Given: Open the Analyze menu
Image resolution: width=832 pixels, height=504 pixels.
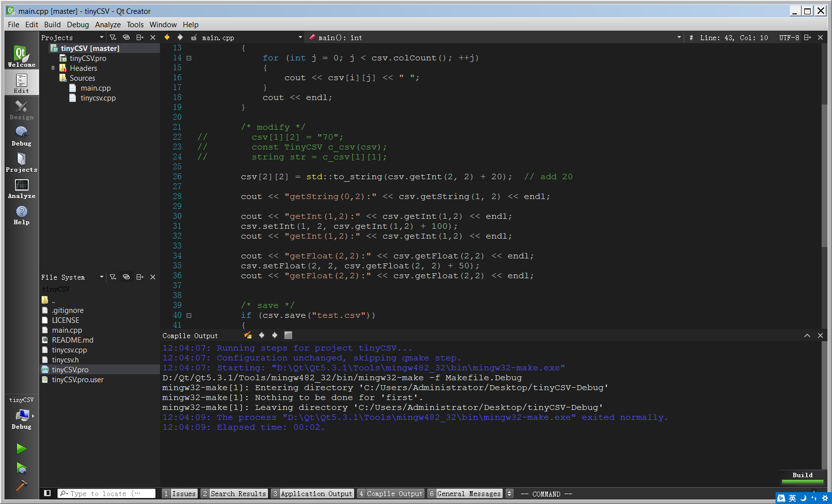Looking at the screenshot, I should coord(107,24).
